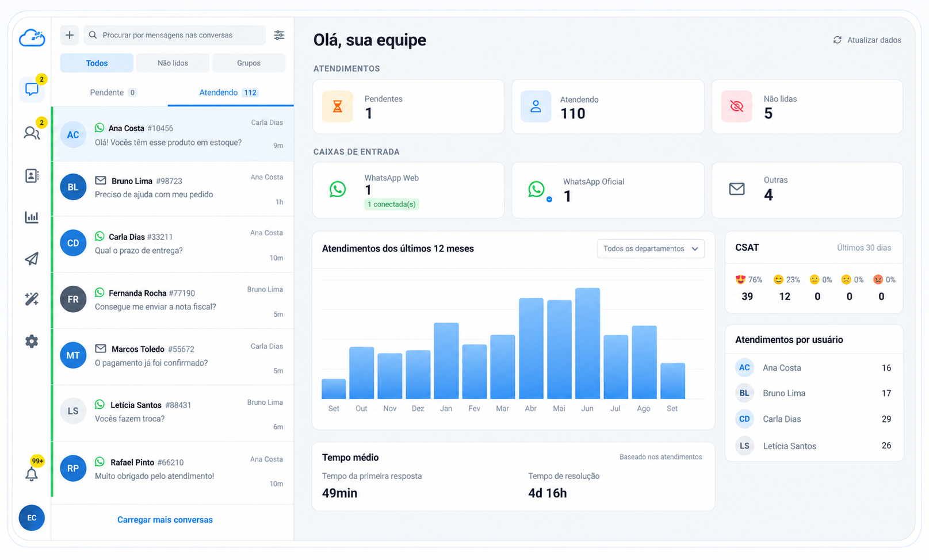Switch to the Pendente tab
This screenshot has width=929, height=560.
coord(113,93)
